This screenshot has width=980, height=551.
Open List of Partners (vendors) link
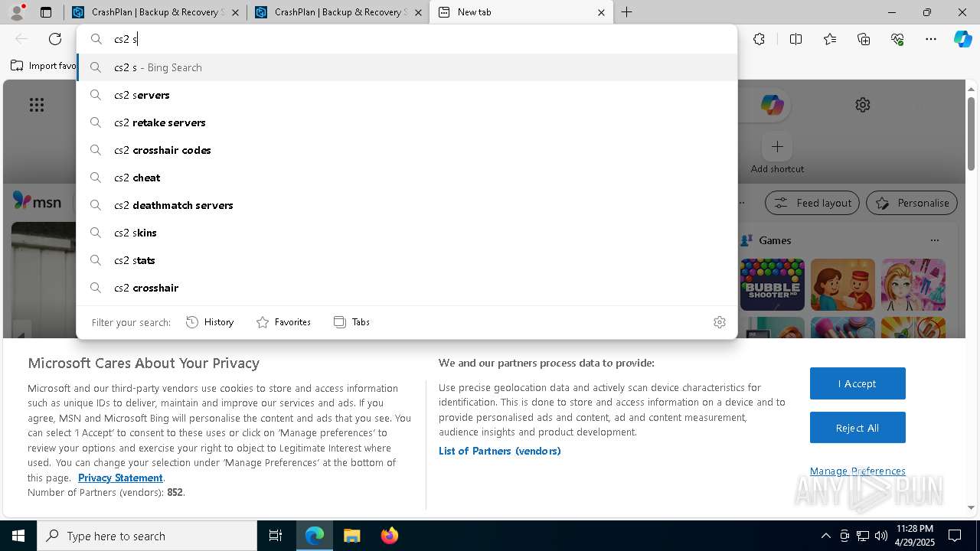[500, 451]
